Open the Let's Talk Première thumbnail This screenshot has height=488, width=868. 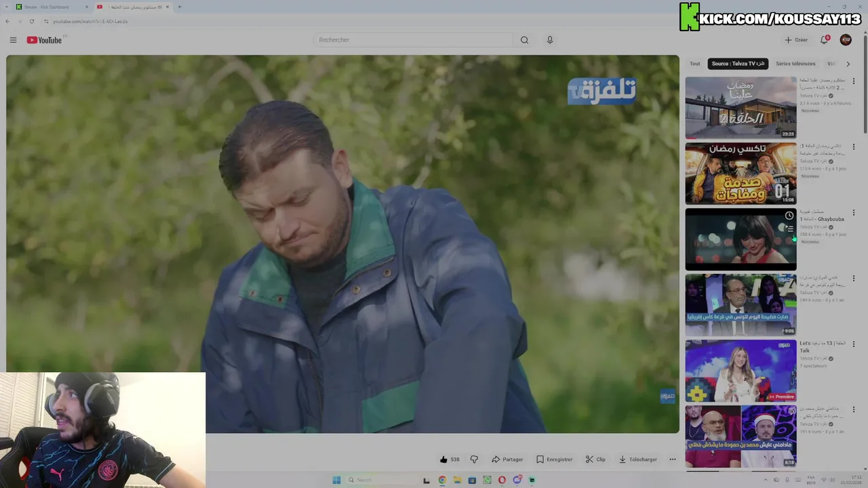coord(741,371)
